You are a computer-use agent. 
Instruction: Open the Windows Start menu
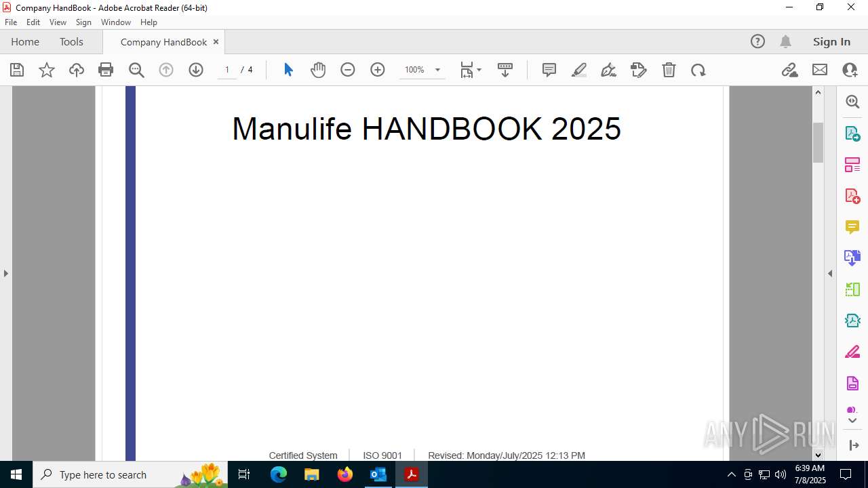pyautogui.click(x=16, y=474)
